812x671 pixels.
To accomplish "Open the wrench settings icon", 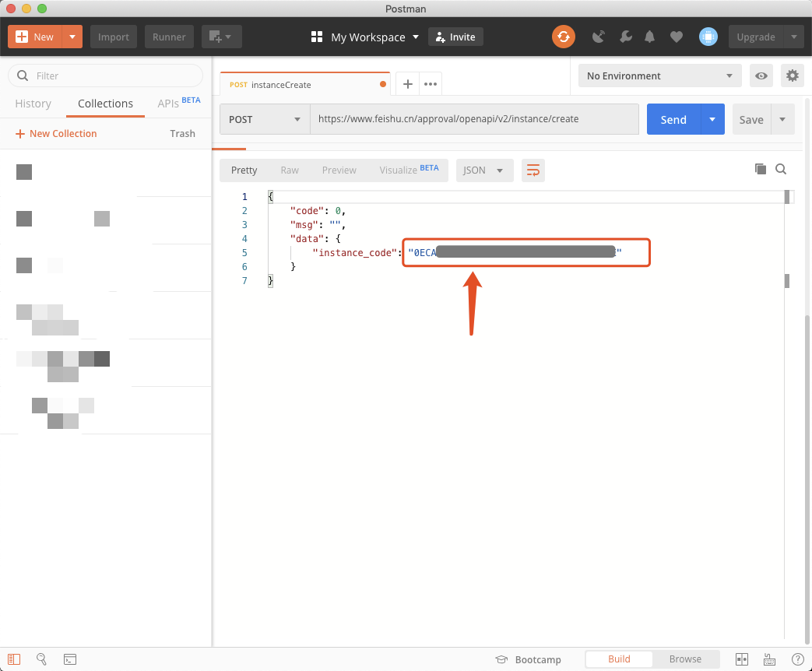I will click(625, 37).
